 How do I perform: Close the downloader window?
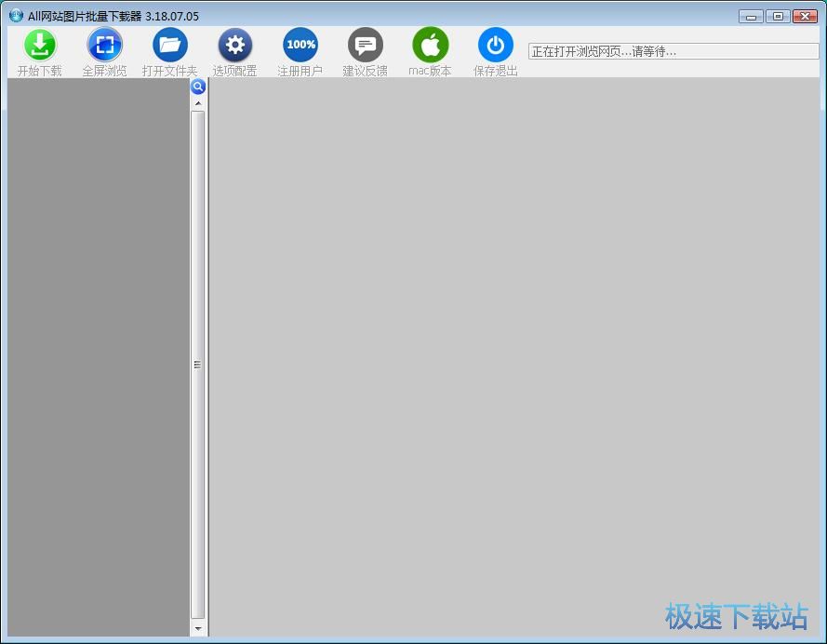point(805,17)
